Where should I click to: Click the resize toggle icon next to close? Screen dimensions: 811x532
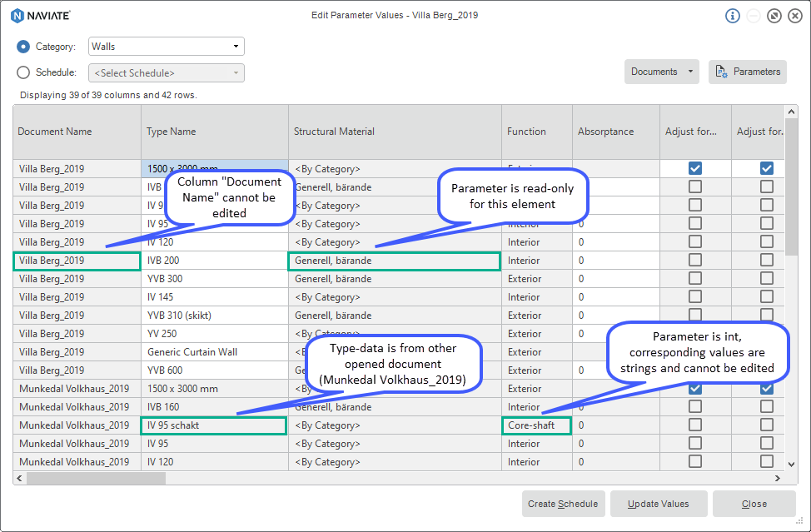pos(774,15)
